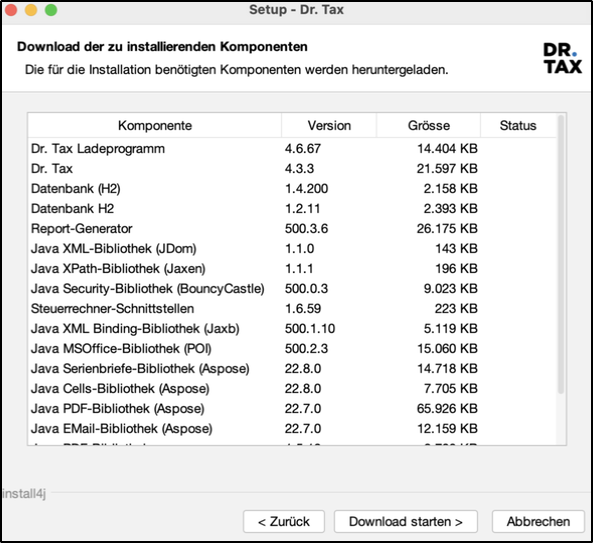Select Java MSOffice-Bibliothek (POI) row

click(x=292, y=349)
